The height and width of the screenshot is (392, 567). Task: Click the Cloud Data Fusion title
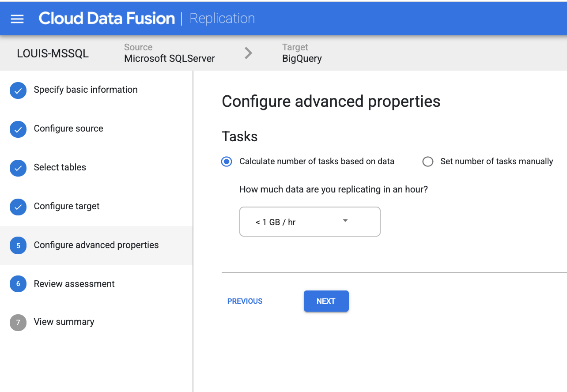(107, 18)
